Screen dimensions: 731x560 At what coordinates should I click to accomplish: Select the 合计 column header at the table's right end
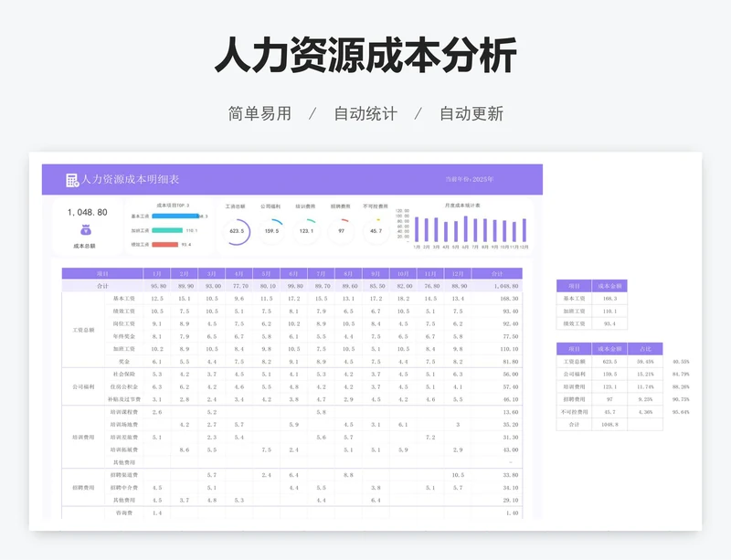(497, 274)
